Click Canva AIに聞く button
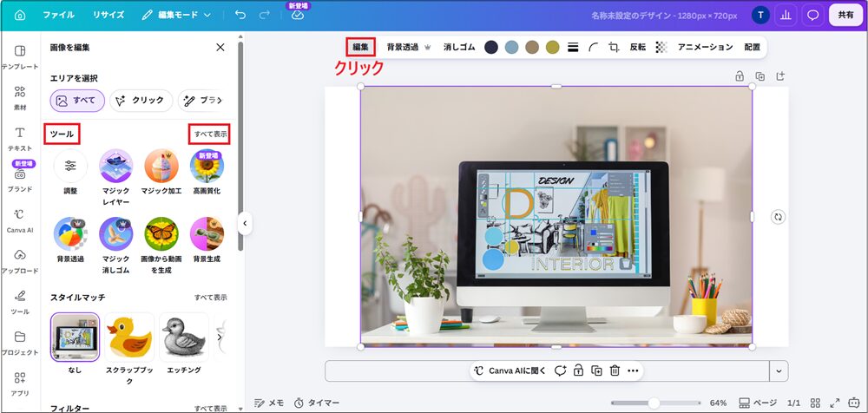The width and height of the screenshot is (868, 413). (510, 371)
